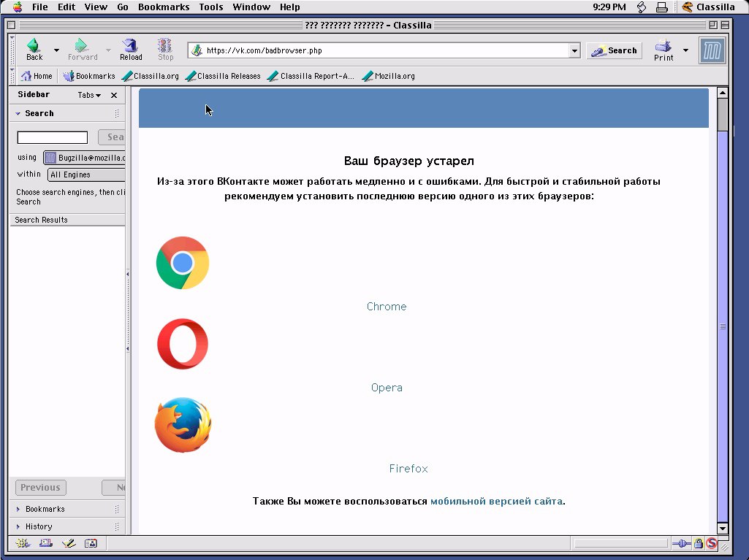Open the Apple menu

[x=18, y=7]
